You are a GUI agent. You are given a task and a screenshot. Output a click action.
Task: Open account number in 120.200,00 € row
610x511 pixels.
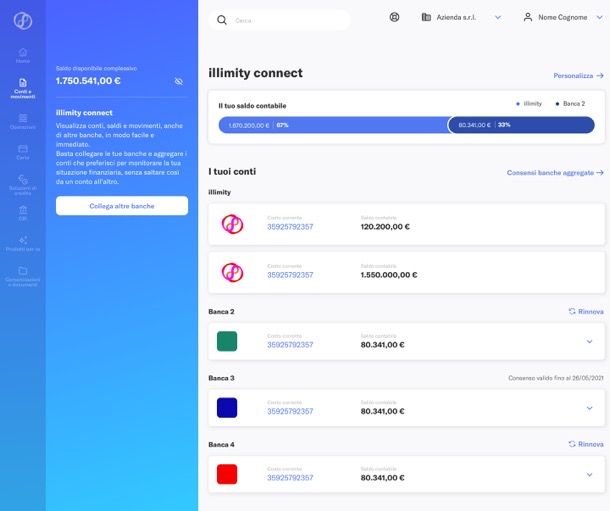pos(290,227)
